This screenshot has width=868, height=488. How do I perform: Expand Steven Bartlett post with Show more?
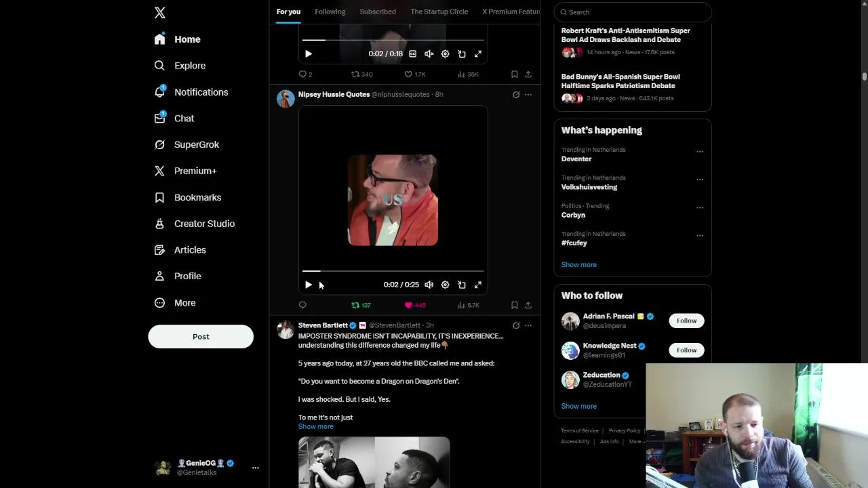click(316, 426)
